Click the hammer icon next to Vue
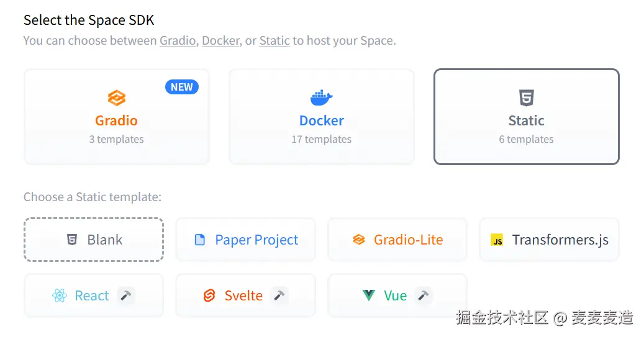The image size is (644, 337). [x=424, y=295]
